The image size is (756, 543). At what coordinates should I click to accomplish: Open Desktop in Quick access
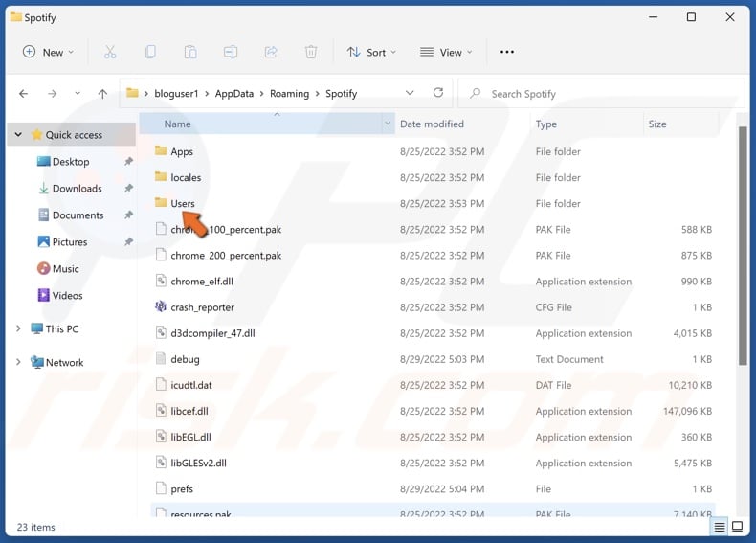[71, 162]
